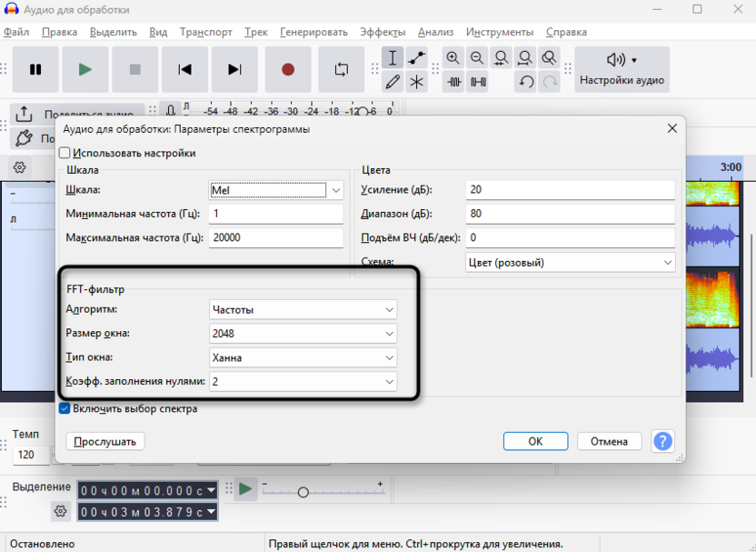Click the red Record button
Screen dimensions: 756x552
click(288, 69)
